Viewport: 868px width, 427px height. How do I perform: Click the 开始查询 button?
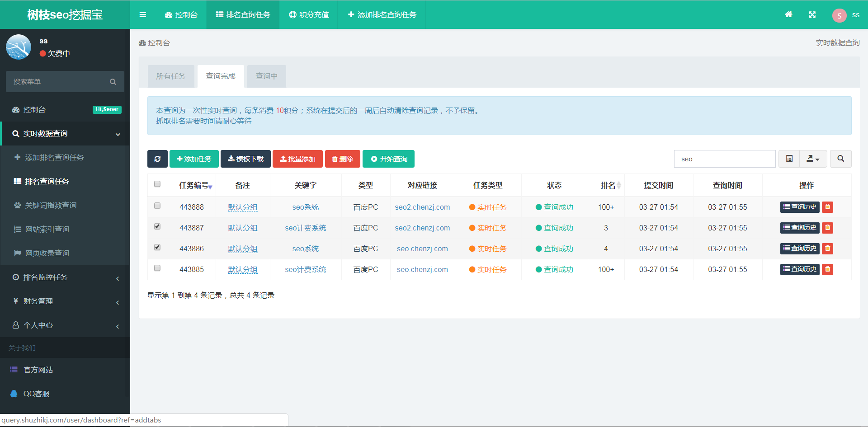389,159
